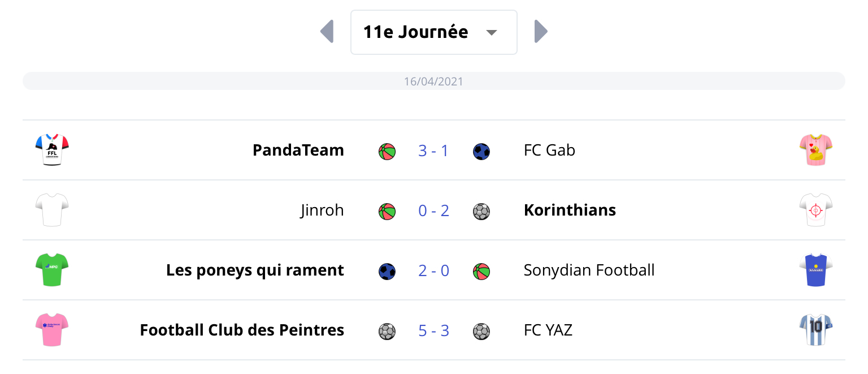
Task: Click the Sonydian Football team name
Action: pyautogui.click(x=589, y=270)
